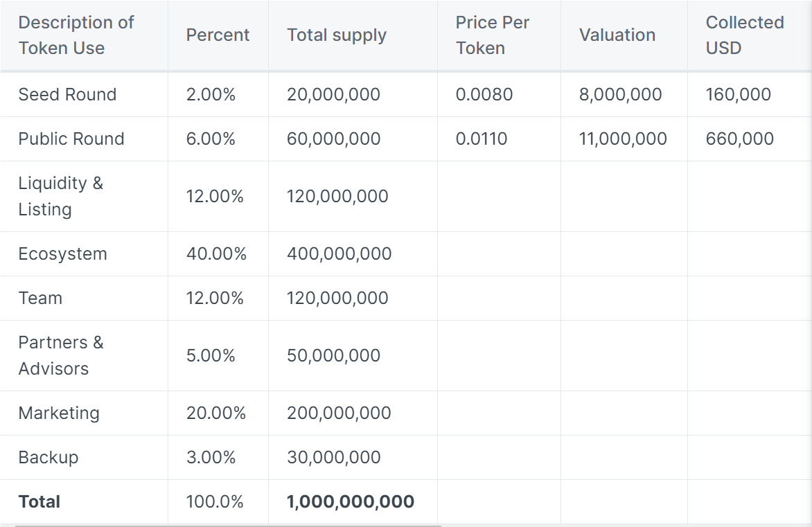812x527 pixels.
Task: Click the 'Percent' column header
Action: click(217, 35)
